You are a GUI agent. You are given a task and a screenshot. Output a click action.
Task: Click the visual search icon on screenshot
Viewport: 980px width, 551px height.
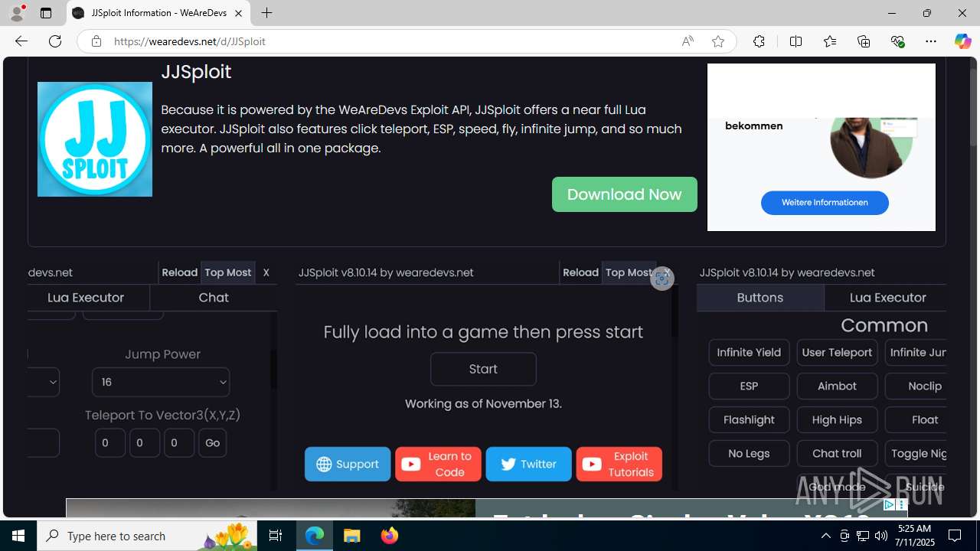(x=662, y=279)
